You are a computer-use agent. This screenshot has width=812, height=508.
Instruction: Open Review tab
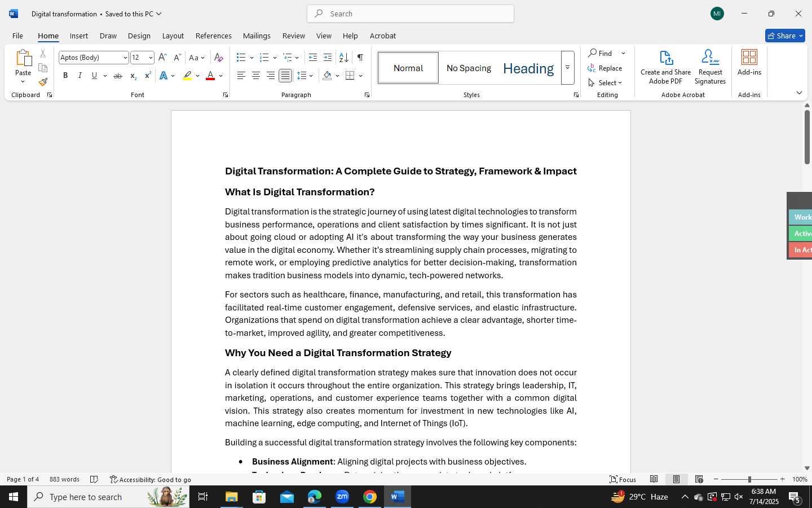point(293,36)
